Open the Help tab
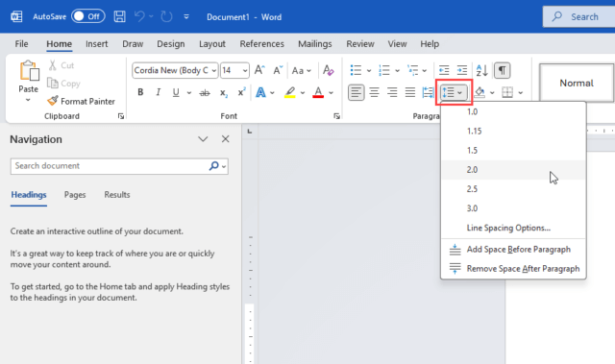Screen dimensions: 615x364 point(430,44)
